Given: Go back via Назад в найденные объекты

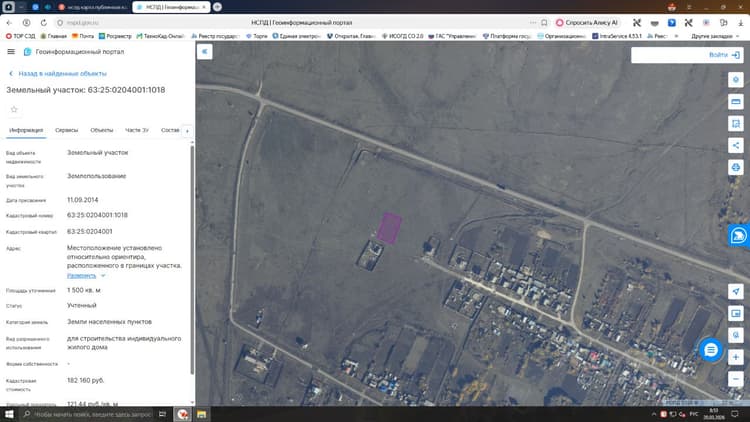Looking at the screenshot, I should 58,74.
